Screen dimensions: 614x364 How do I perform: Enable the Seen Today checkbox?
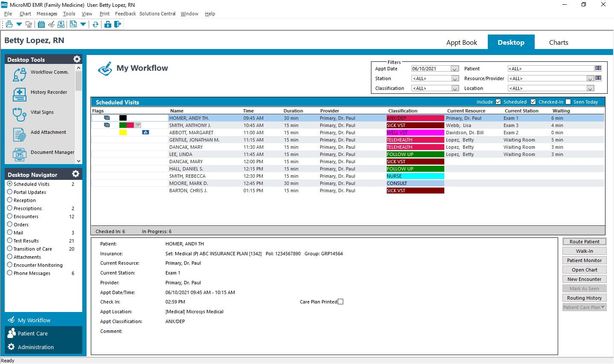[x=568, y=102]
